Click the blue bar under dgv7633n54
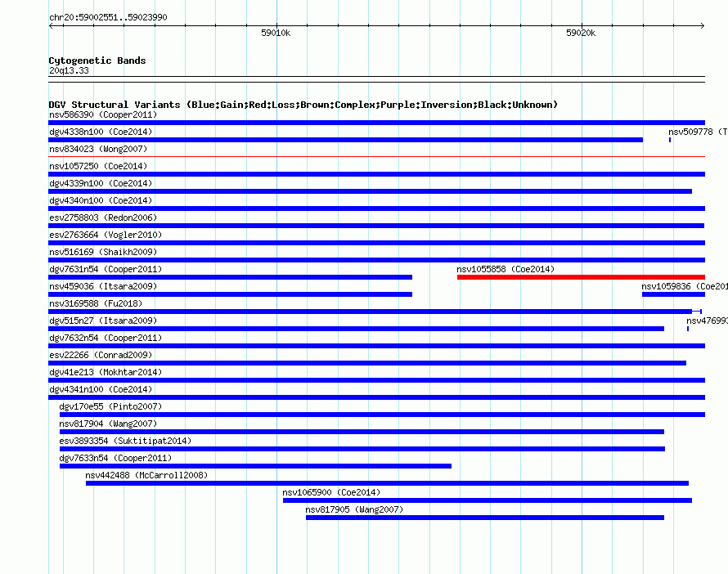This screenshot has height=574, width=728. coord(255,466)
